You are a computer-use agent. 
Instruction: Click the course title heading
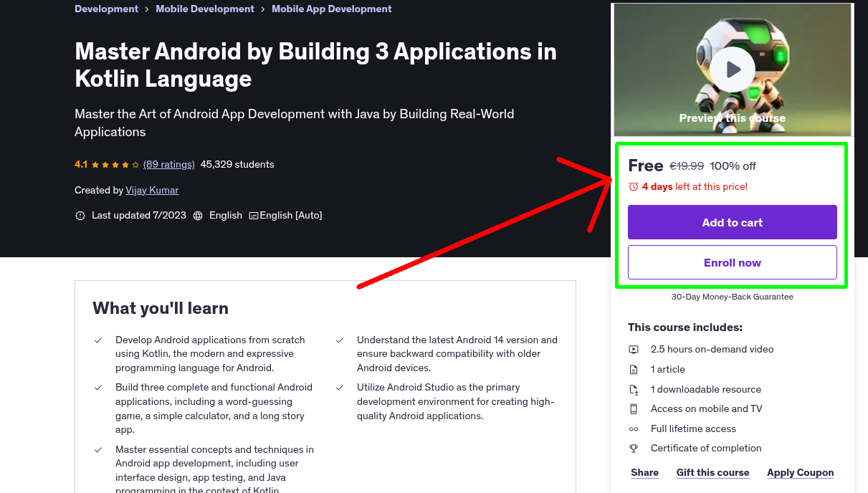(315, 64)
